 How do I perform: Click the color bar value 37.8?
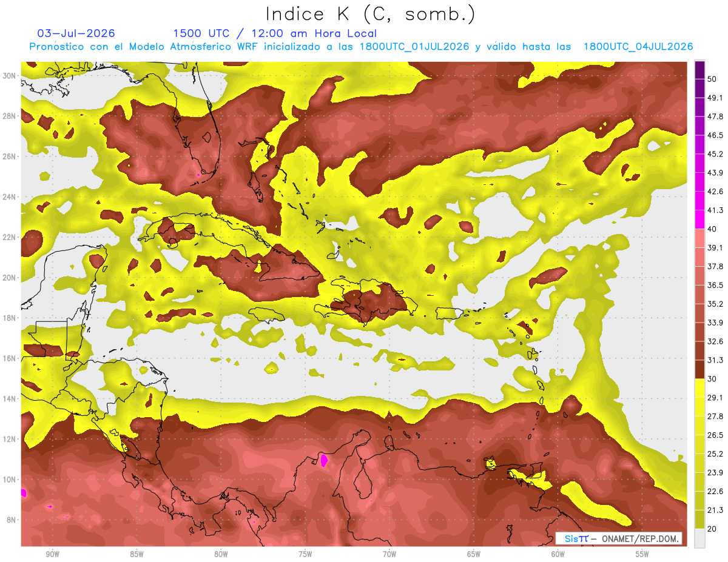pyautogui.click(x=715, y=266)
